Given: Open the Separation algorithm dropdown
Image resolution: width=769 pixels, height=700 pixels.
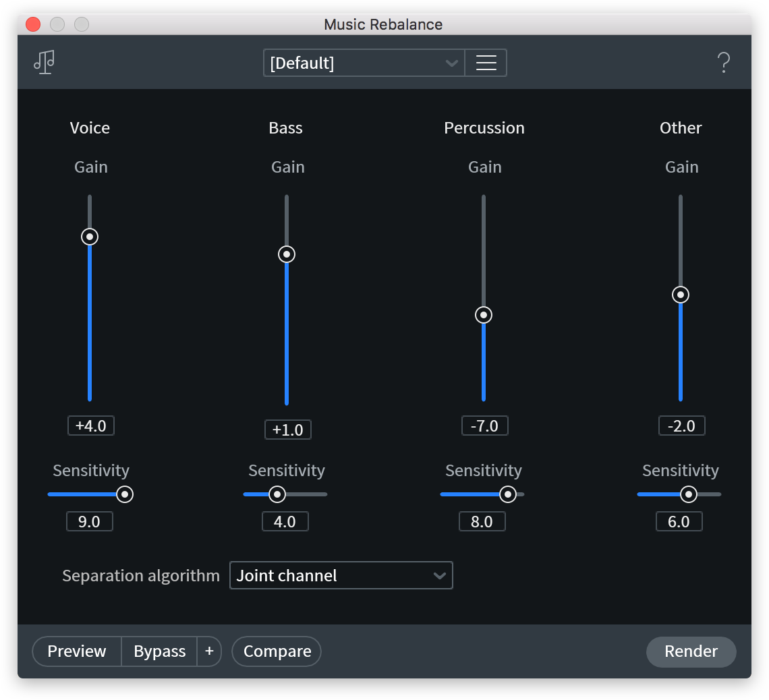Looking at the screenshot, I should tap(341, 576).
